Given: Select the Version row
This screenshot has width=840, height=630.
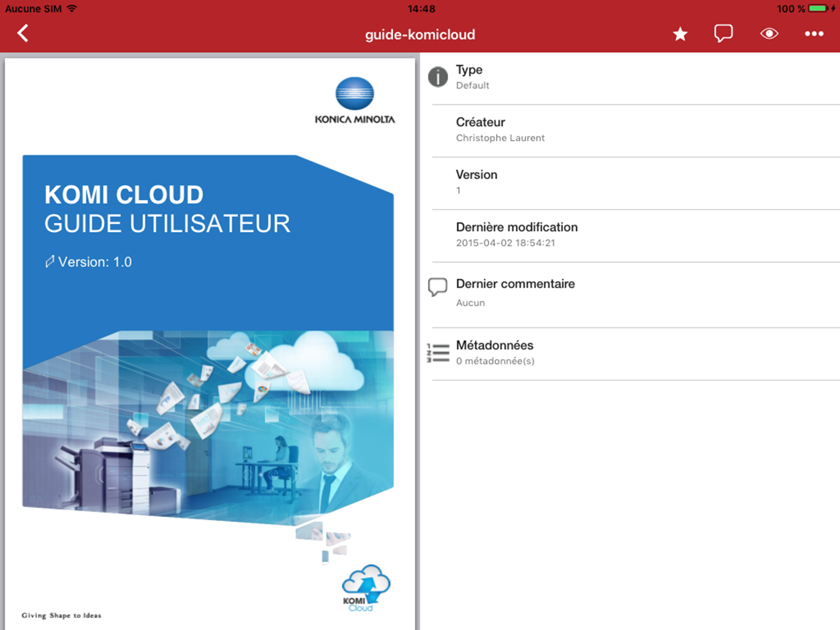Looking at the screenshot, I should (630, 183).
